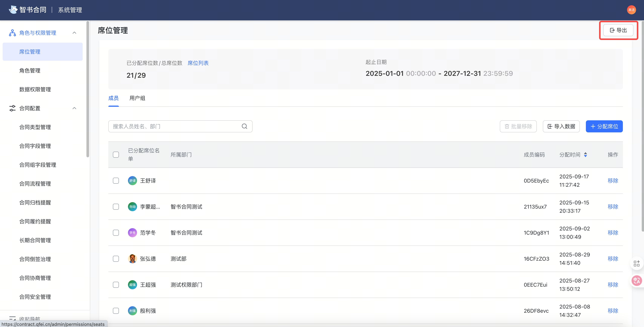644x327 pixels.
Task: Click the 智书合同 logo icon
Action: coord(13,10)
